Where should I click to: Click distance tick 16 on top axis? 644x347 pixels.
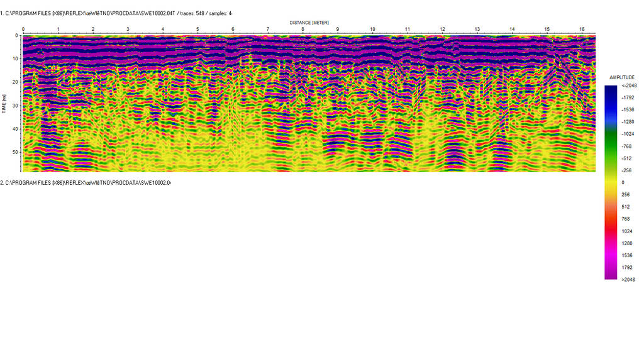coord(582,30)
